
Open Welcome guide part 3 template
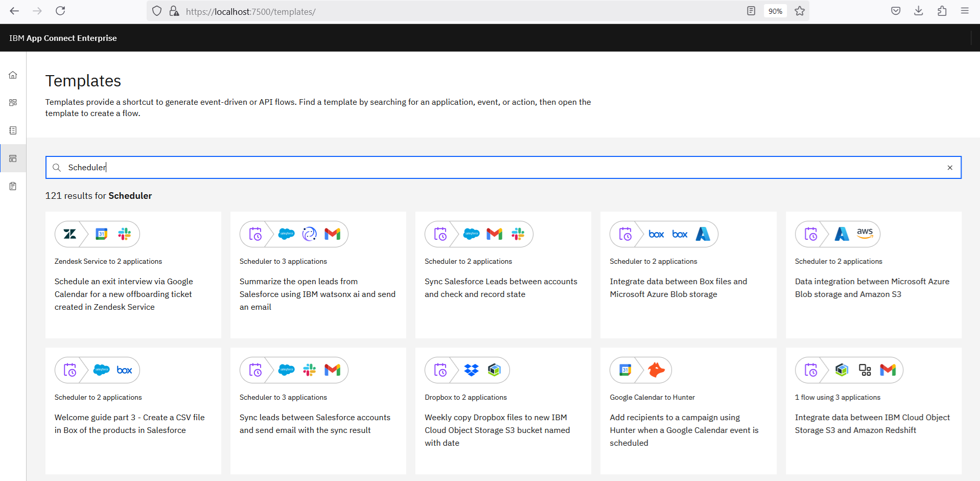133,411
